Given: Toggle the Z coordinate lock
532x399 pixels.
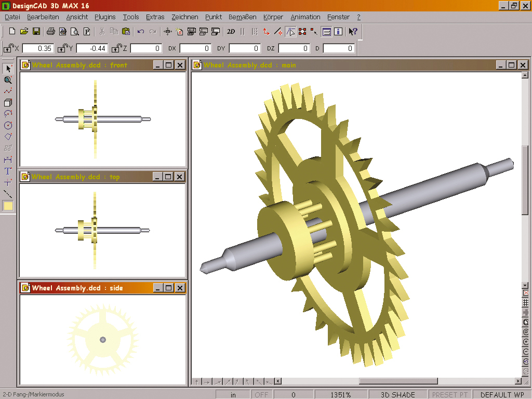Looking at the screenshot, I should click(117, 48).
